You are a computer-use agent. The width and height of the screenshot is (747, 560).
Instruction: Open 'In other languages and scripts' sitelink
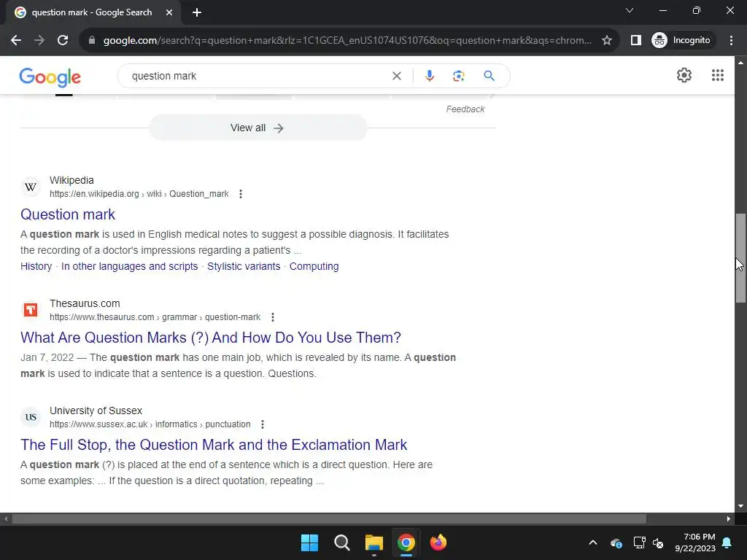[x=130, y=267]
